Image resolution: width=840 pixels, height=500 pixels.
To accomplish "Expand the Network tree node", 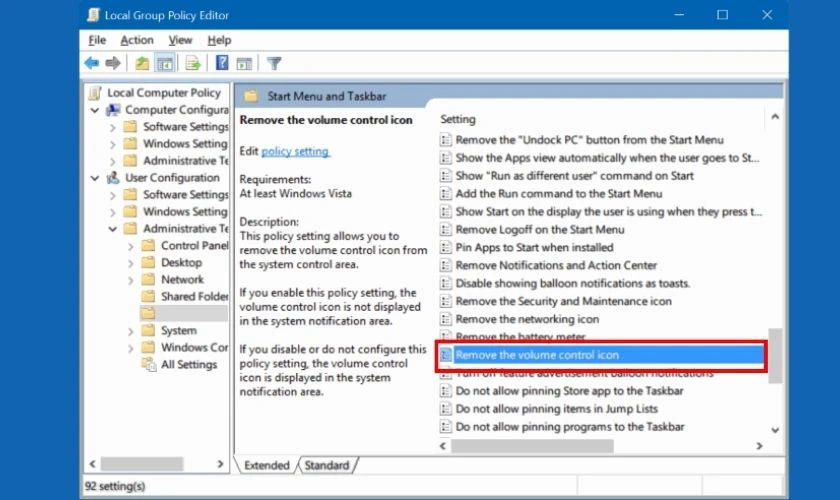I will [x=130, y=280].
